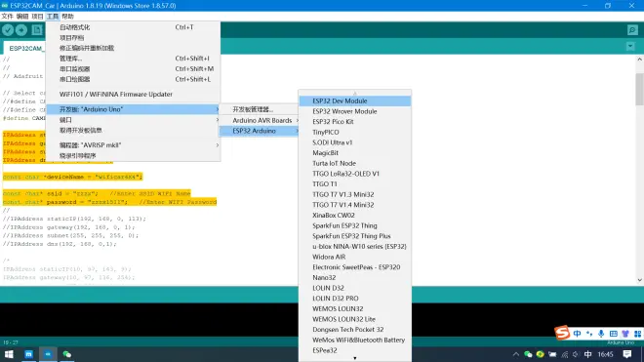The height and width of the screenshot is (362, 644).
Task: Open the tab options dropdown arrow
Action: coord(630,47)
